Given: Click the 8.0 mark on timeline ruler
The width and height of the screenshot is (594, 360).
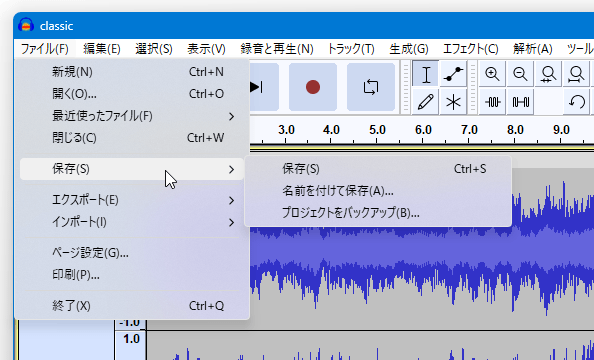Looking at the screenshot, I should pyautogui.click(x=515, y=130).
